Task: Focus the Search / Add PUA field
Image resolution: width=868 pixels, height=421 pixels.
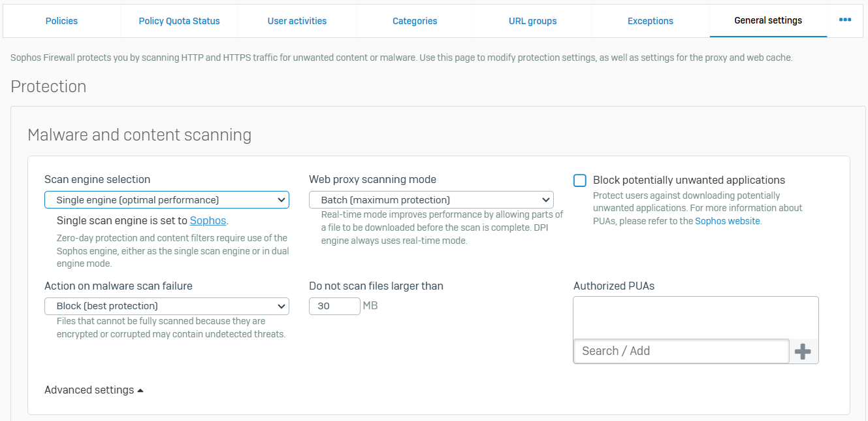Action: pyautogui.click(x=681, y=351)
